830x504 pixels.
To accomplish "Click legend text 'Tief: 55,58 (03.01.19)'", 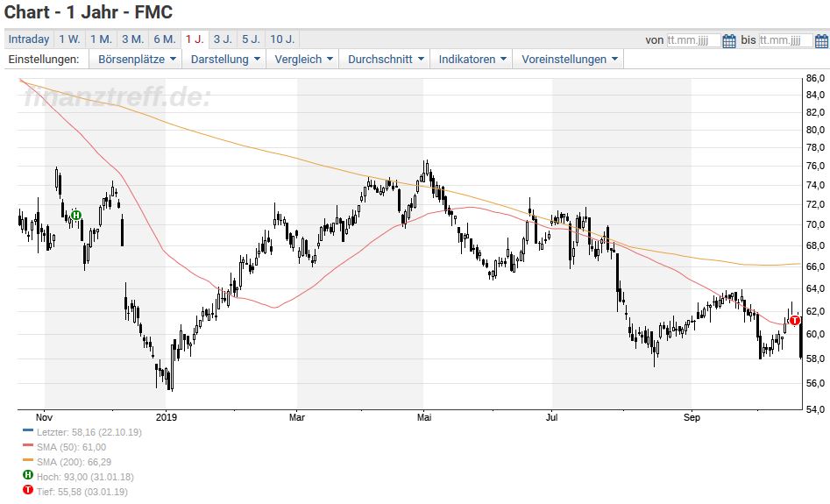I will (x=82, y=492).
